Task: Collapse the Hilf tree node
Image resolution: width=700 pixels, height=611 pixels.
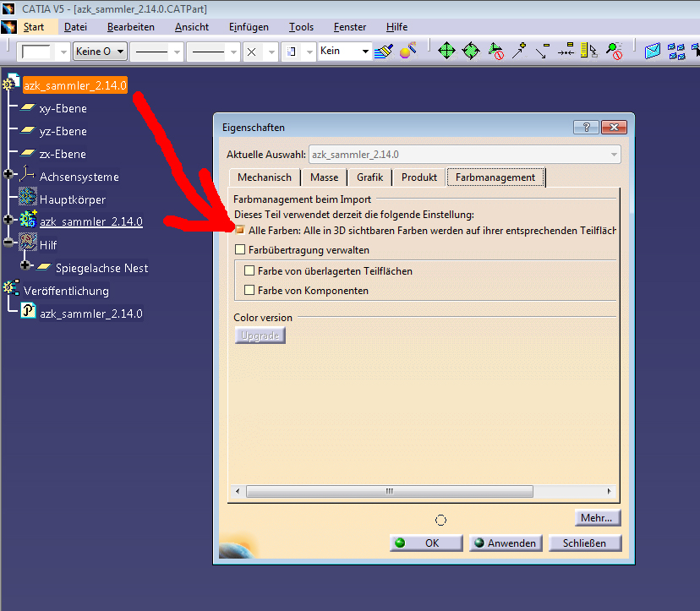Action: point(8,242)
